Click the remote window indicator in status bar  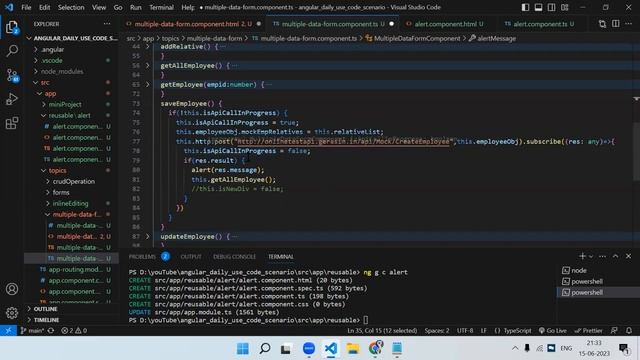[8, 331]
